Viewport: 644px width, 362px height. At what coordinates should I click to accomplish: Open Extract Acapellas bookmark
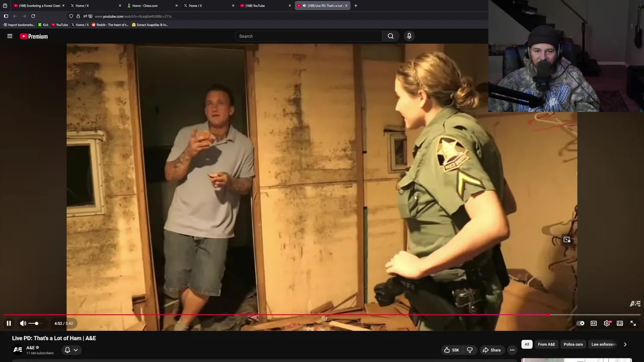pyautogui.click(x=150, y=25)
